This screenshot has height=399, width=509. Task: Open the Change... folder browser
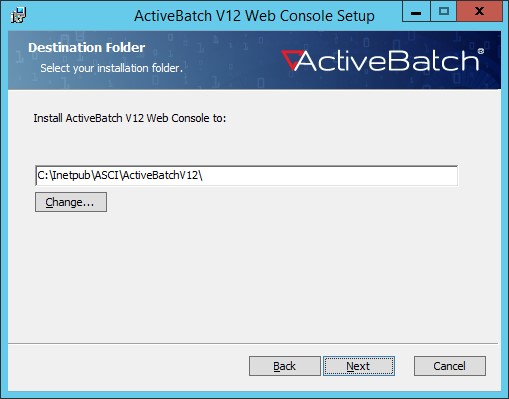coord(71,202)
